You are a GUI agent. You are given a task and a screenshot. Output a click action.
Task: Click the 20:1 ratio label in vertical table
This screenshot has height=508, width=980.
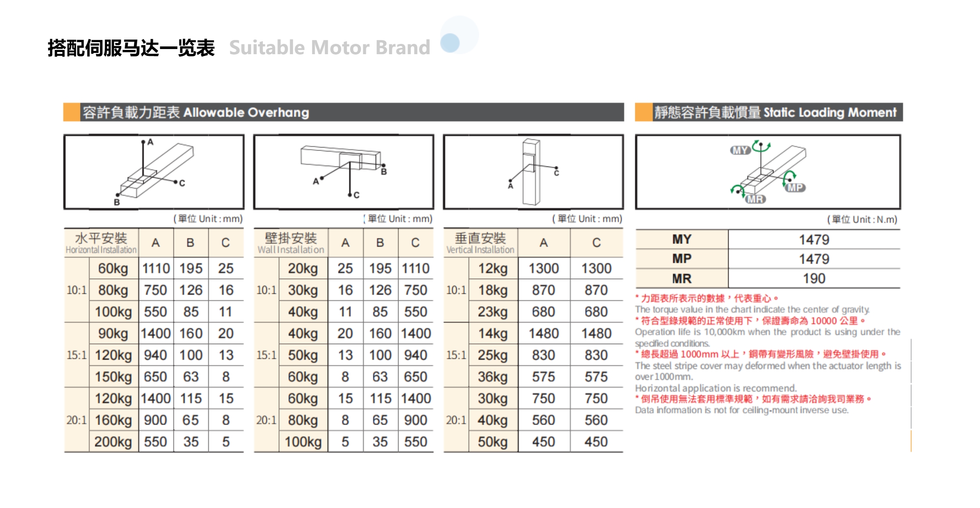pyautogui.click(x=456, y=420)
